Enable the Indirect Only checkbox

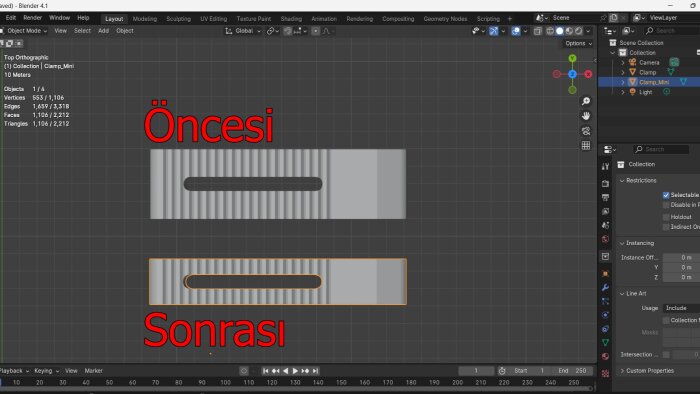pyautogui.click(x=666, y=227)
